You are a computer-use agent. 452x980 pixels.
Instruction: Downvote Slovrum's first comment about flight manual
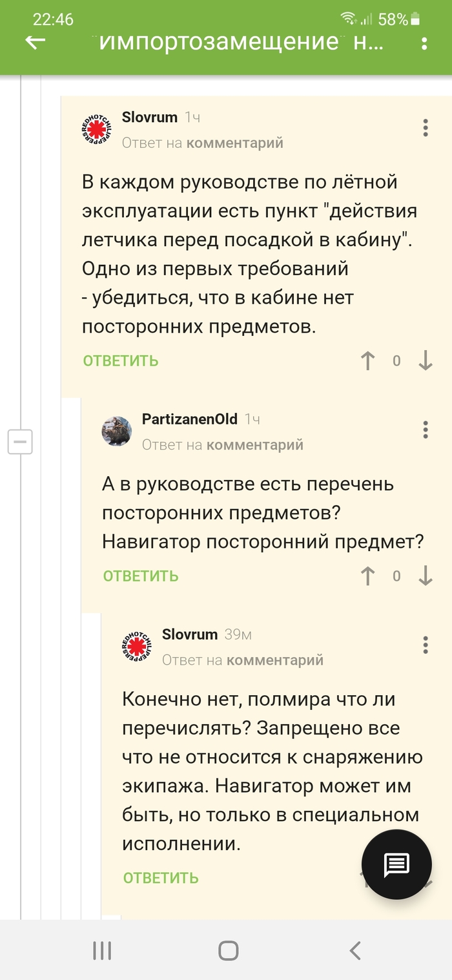(x=425, y=360)
